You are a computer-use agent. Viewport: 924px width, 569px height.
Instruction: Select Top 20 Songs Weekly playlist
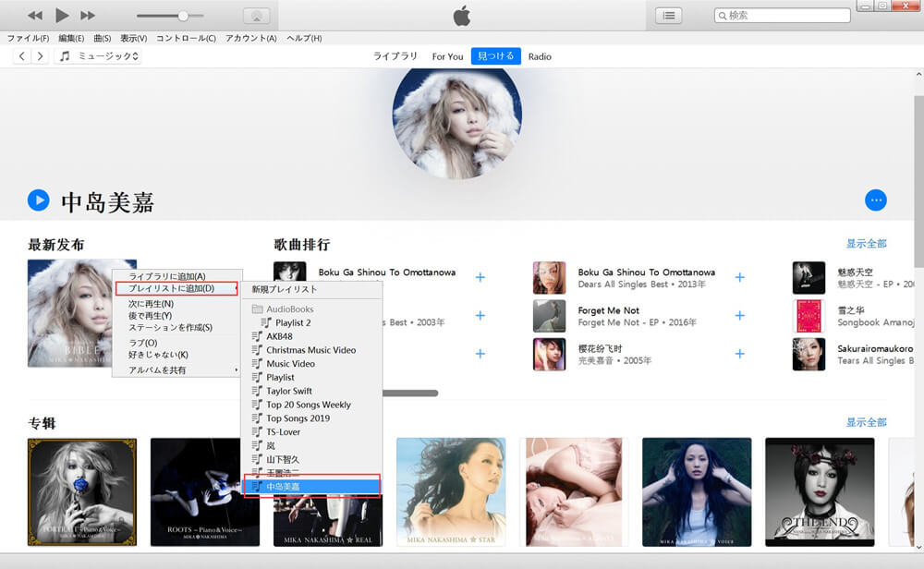pos(312,405)
